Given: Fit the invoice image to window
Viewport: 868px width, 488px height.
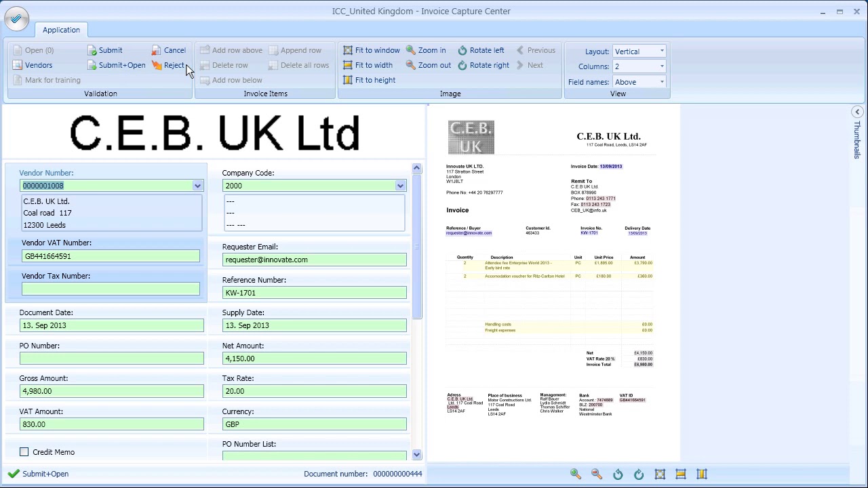Looking at the screenshot, I should (x=371, y=50).
